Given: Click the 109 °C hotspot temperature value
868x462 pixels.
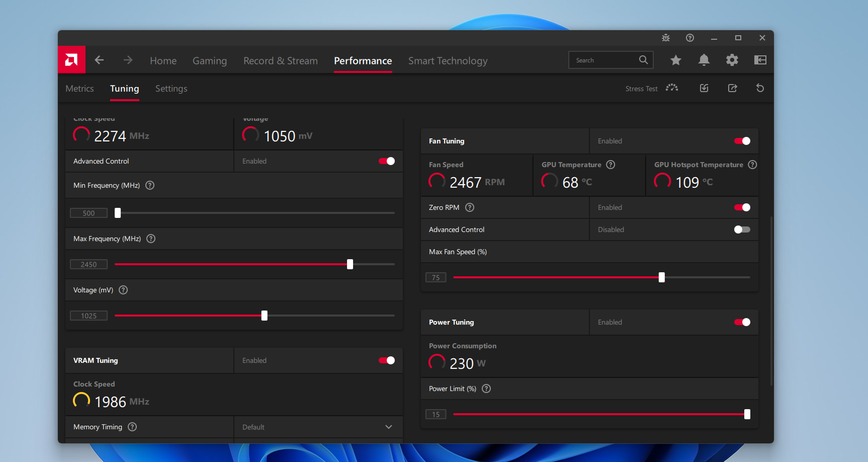Looking at the screenshot, I should 694,182.
